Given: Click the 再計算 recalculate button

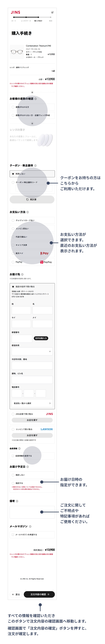Looking at the screenshot, I should [x=32, y=200].
